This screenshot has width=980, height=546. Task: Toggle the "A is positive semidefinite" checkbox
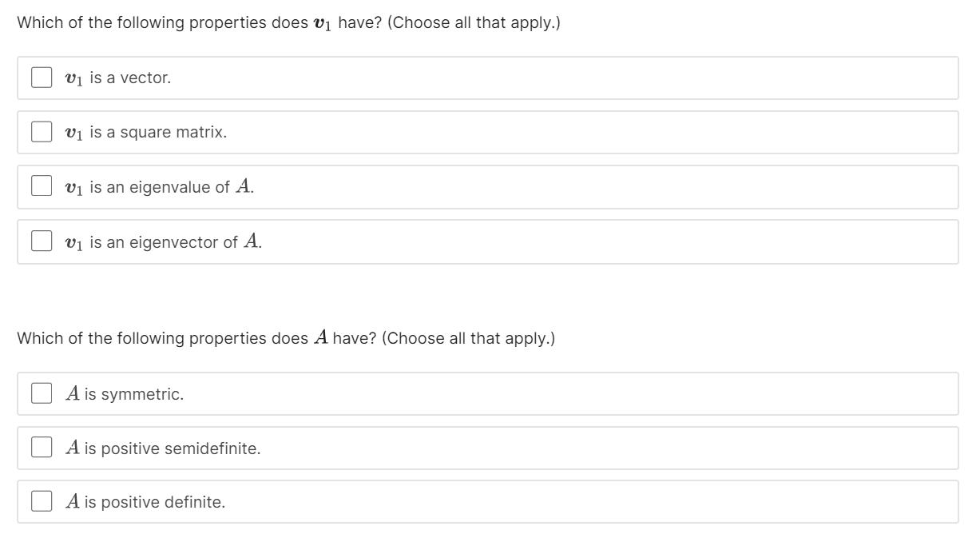coord(41,448)
